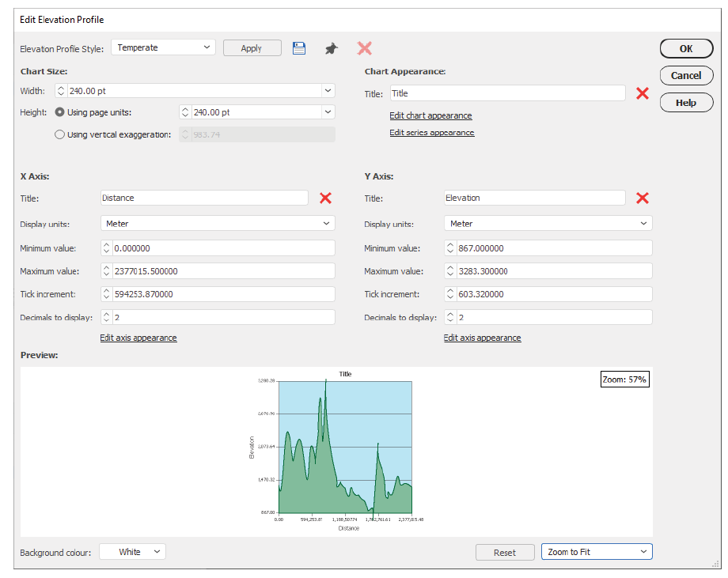Screen dimensions: 728x578
Task: Click the pin style icon
Action: pos(331,48)
